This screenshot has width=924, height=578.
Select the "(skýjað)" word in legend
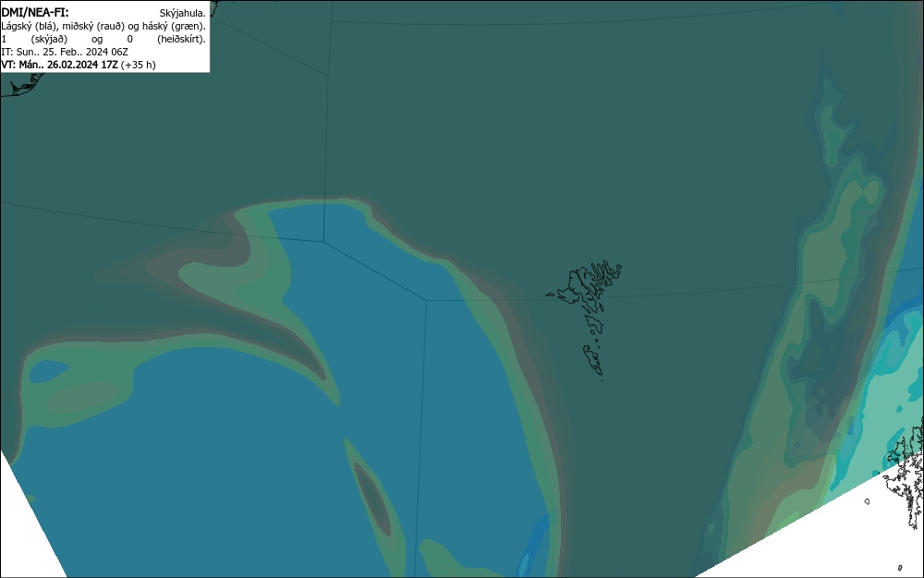click(x=50, y=39)
